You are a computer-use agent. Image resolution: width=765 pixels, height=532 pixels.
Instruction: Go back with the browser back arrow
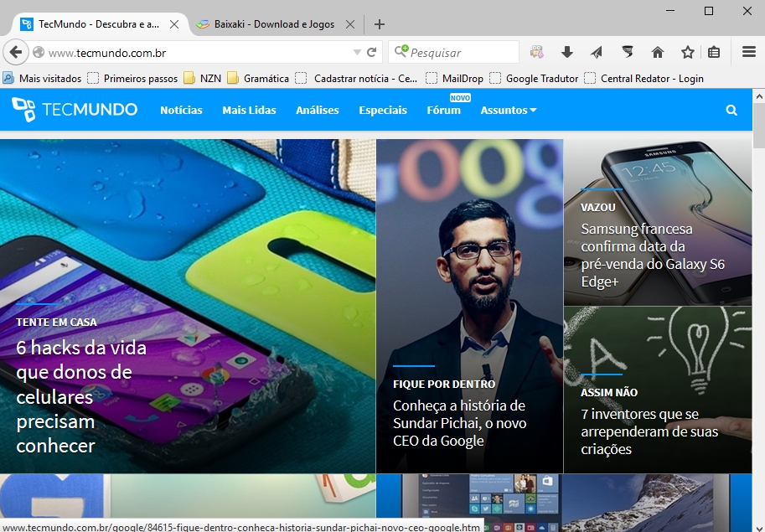[16, 52]
